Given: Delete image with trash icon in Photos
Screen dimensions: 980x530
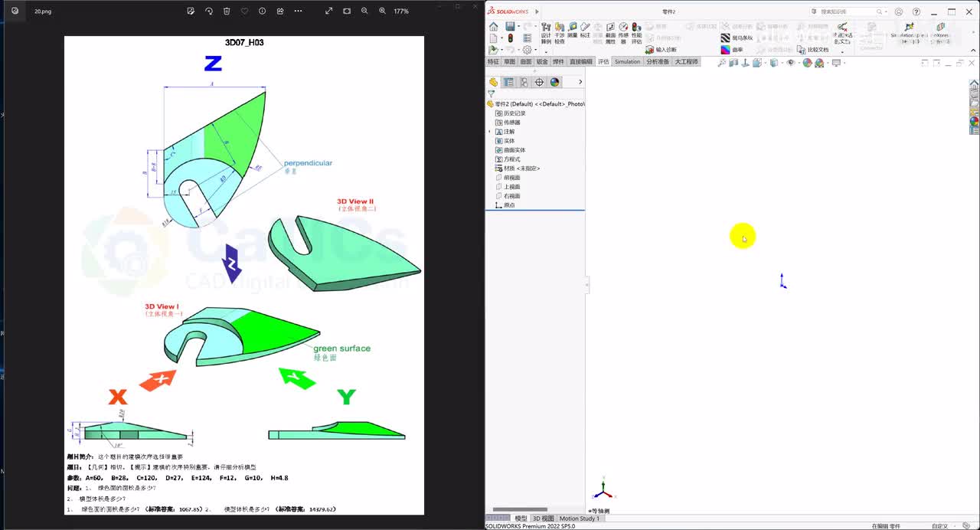Looking at the screenshot, I should click(227, 11).
